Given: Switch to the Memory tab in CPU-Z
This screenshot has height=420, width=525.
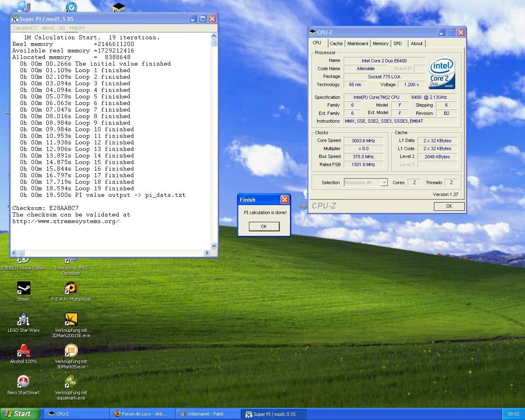Looking at the screenshot, I should pyautogui.click(x=381, y=43).
